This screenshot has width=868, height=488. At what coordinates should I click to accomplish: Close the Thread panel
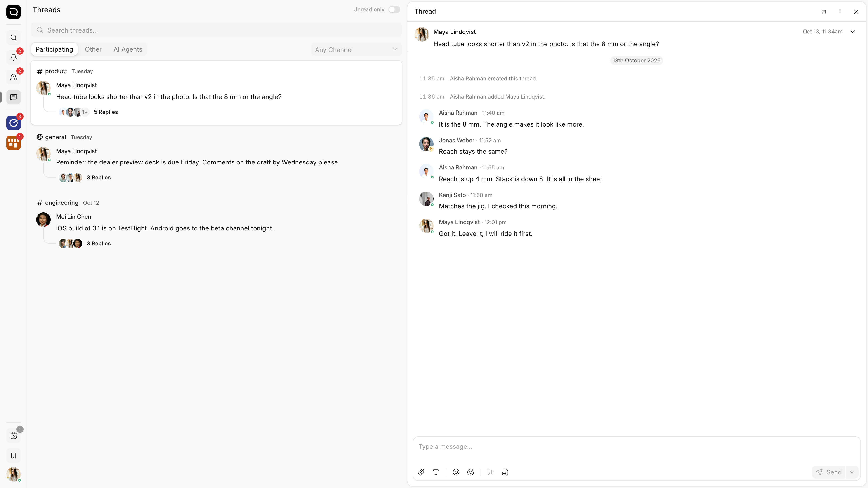856,12
